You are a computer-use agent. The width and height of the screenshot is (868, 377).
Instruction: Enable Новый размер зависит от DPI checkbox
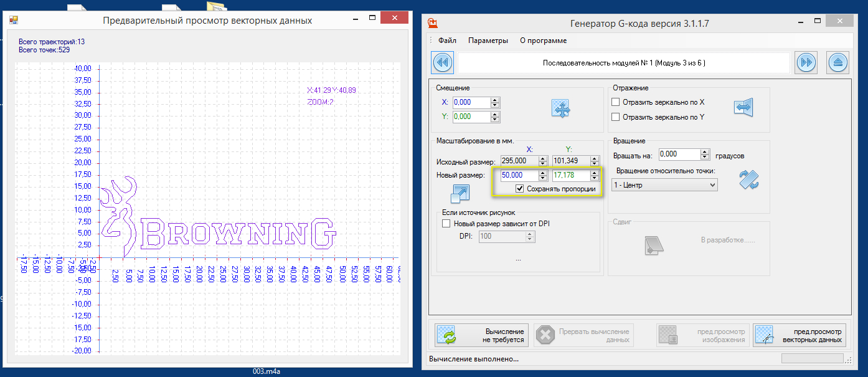coord(445,224)
